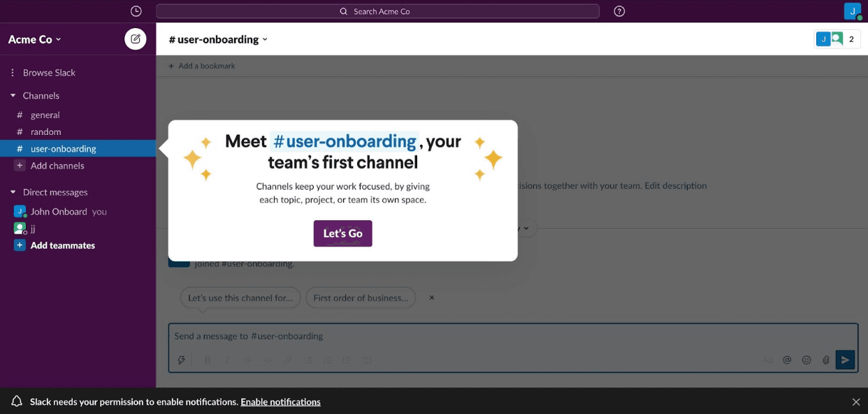Click the compose new message icon
Screen dimensions: 868x414
pyautogui.click(x=136, y=39)
